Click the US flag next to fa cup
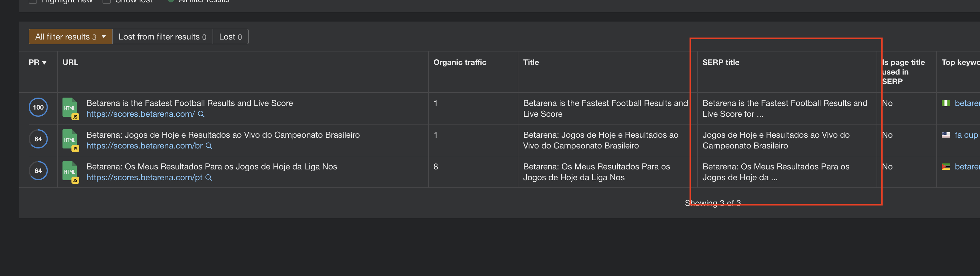 (947, 134)
